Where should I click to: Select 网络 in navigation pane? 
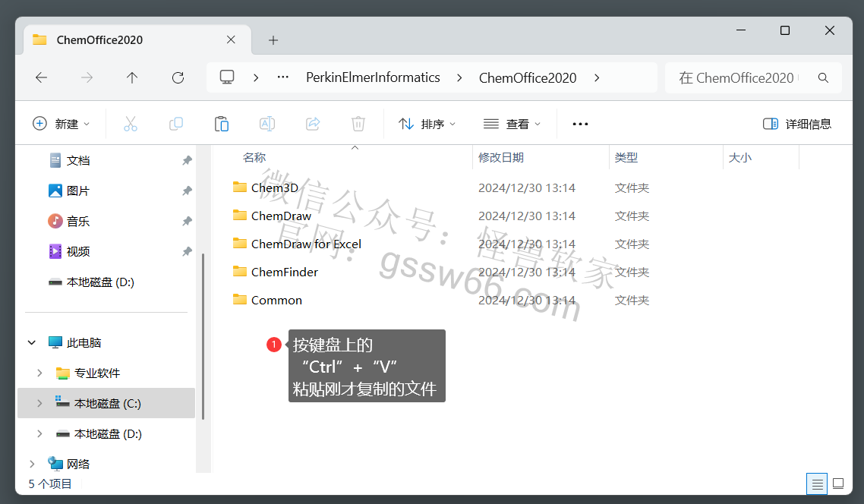78,464
